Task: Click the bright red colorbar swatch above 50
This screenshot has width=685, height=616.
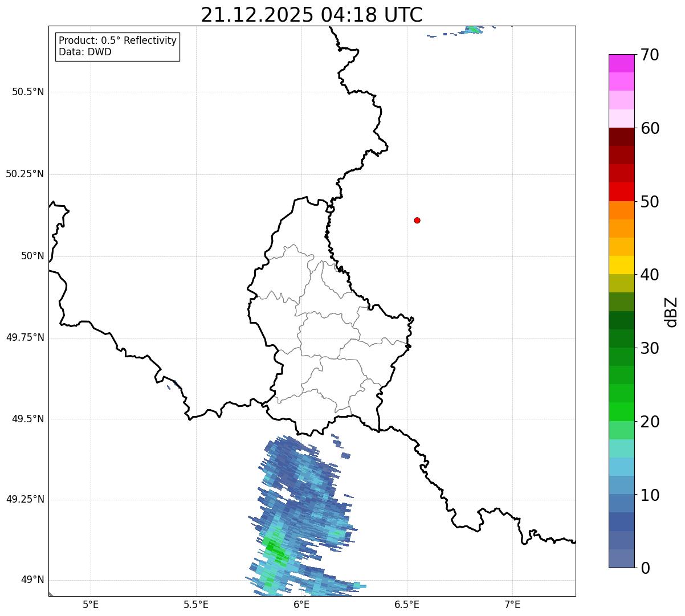Action: (x=621, y=191)
